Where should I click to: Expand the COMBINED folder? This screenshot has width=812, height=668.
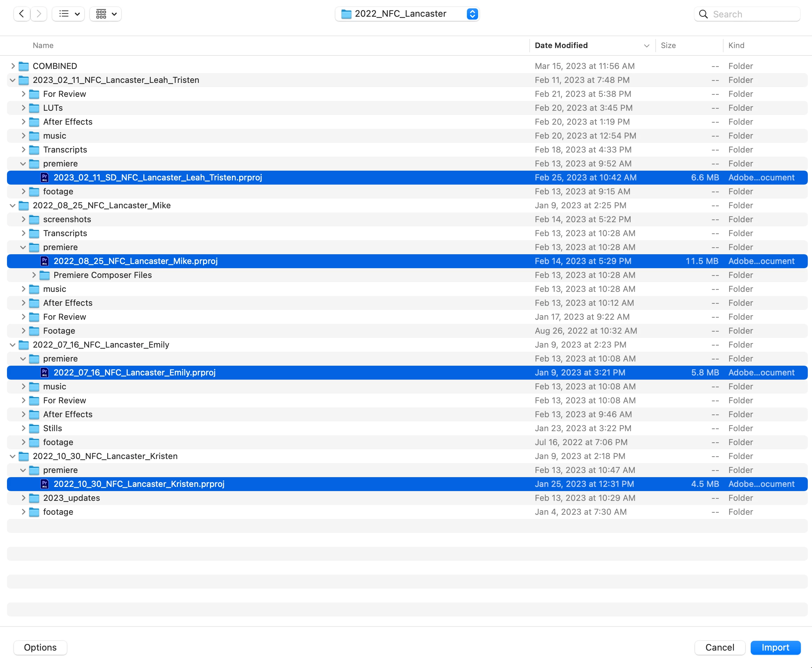pos(13,66)
